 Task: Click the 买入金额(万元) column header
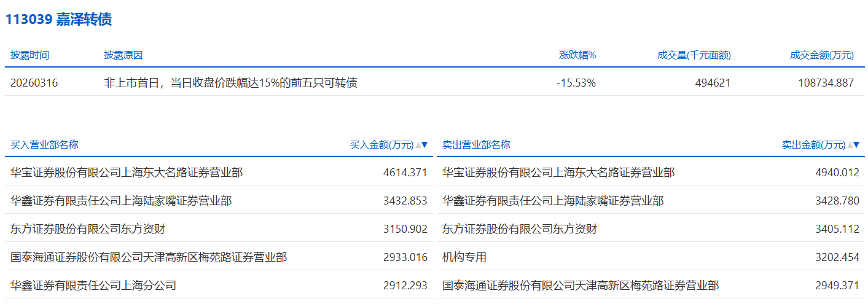pos(382,145)
